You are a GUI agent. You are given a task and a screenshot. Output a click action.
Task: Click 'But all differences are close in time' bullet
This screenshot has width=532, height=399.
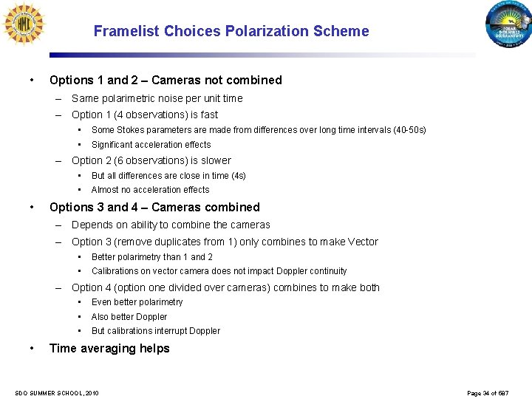click(168, 176)
